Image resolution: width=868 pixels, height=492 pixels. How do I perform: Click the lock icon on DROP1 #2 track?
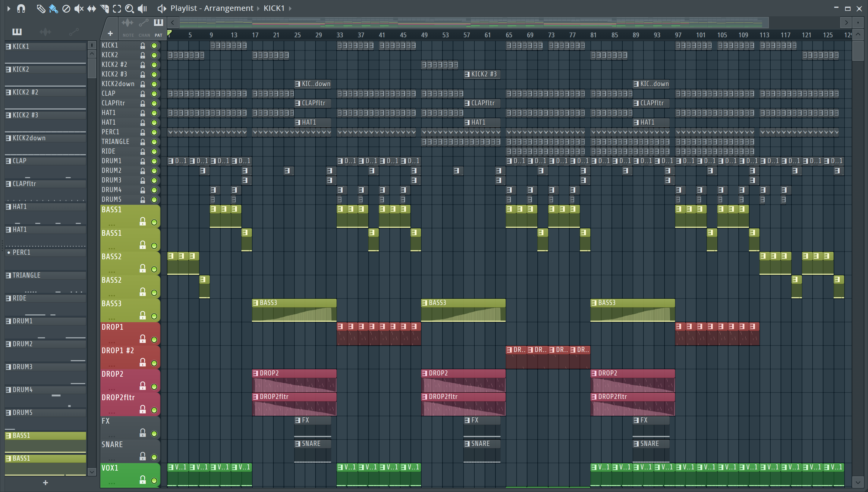coord(143,362)
